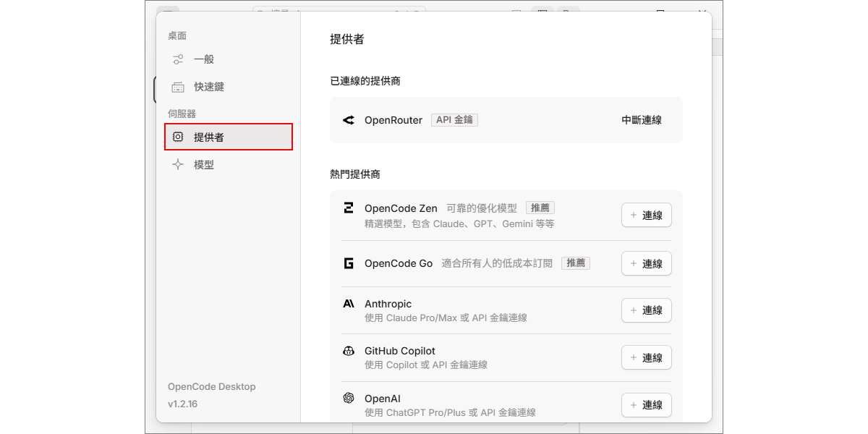Connect the OpenCode Go provider
This screenshot has height=434, width=868.
point(647,263)
